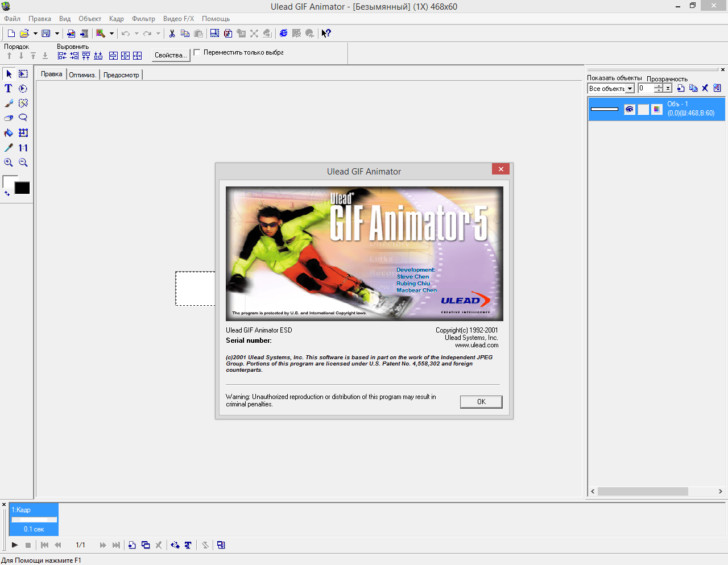728x565 pixels.
Task: Click the Add Frame button in frame panel
Action: [x=132, y=545]
